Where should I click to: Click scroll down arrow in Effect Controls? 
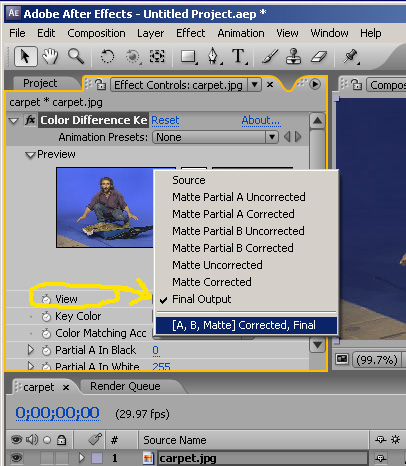pyautogui.click(x=317, y=345)
